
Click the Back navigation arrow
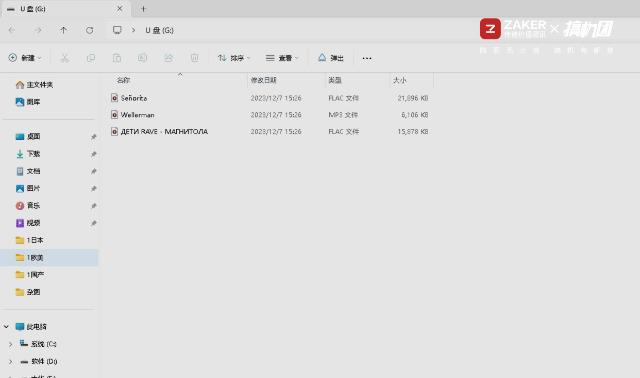tap(12, 30)
